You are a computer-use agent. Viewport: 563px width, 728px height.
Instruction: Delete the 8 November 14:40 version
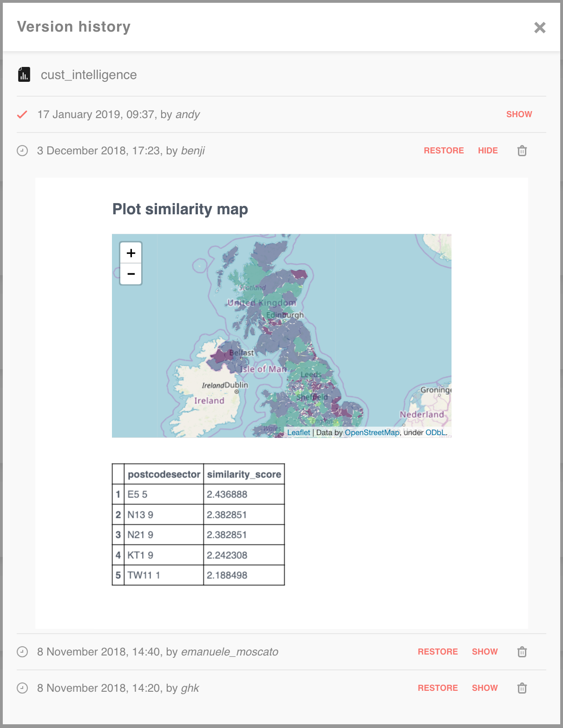(522, 652)
